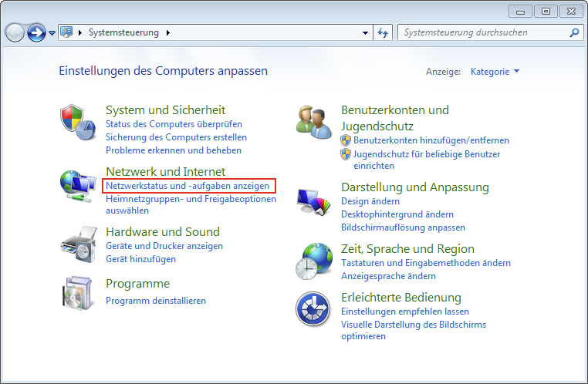Click the Control Panel icon in address bar
Viewport: 588px width, 384px height.
(x=66, y=32)
